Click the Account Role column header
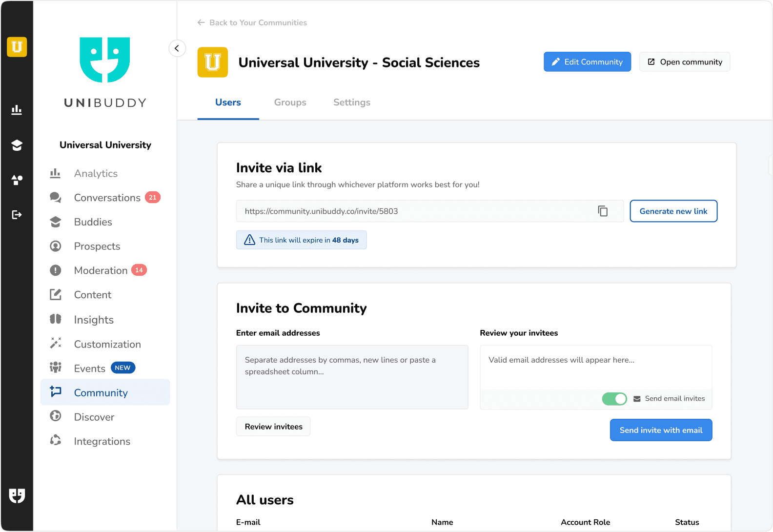This screenshot has width=773, height=532. (585, 522)
